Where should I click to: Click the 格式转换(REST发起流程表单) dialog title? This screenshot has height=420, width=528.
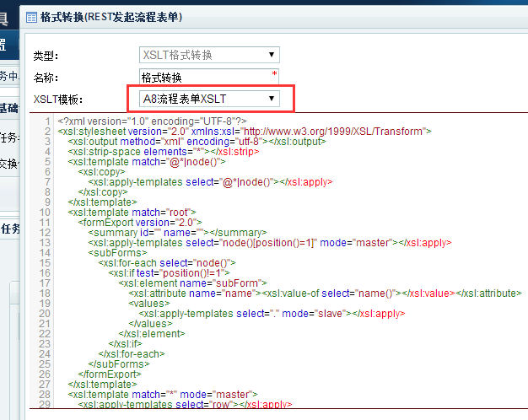click(111, 17)
